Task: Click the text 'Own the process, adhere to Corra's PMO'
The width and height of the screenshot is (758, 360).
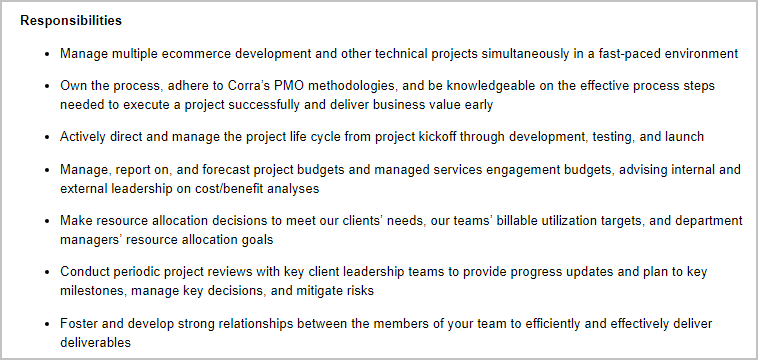Action: [x=182, y=86]
